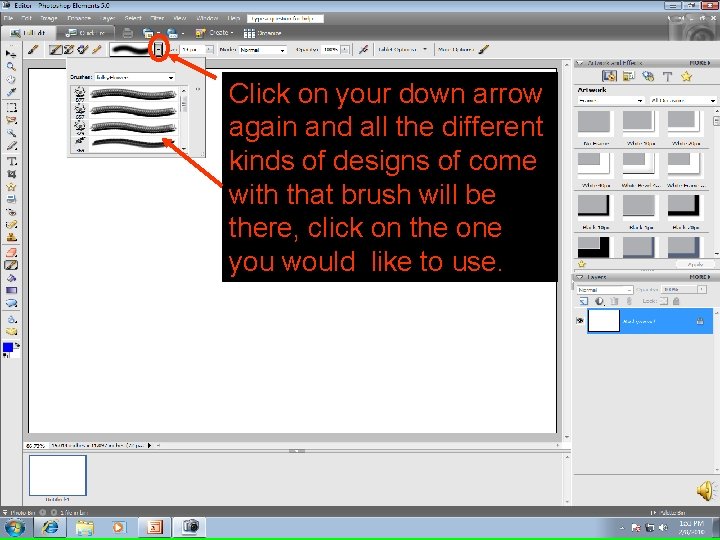Select the Gradient tool
720x540 pixels.
(x=11, y=290)
